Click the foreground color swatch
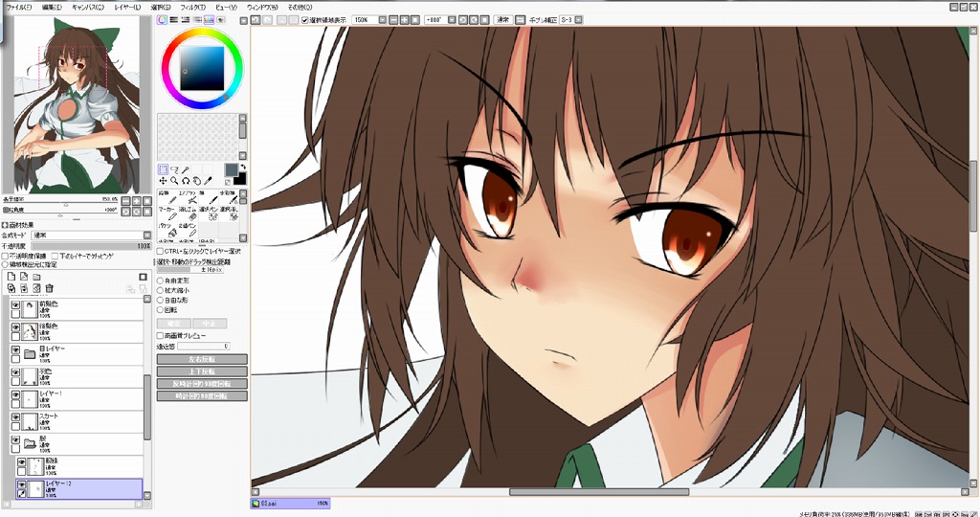This screenshot has height=517, width=980. point(231,170)
